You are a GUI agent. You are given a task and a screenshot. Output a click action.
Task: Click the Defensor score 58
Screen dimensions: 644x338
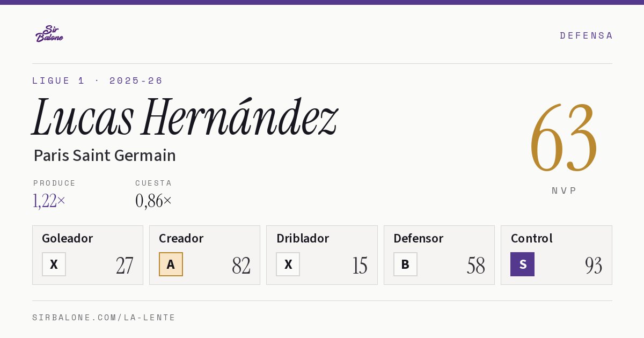click(476, 265)
